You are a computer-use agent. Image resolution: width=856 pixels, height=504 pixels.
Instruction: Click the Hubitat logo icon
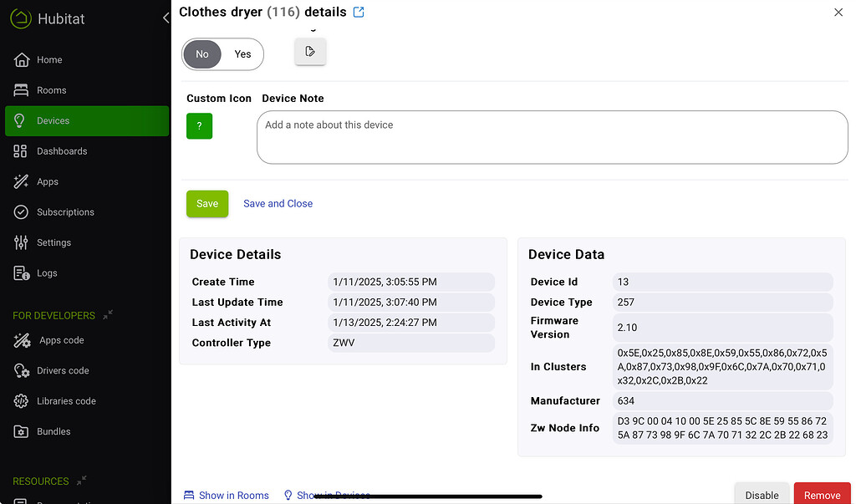22,18
